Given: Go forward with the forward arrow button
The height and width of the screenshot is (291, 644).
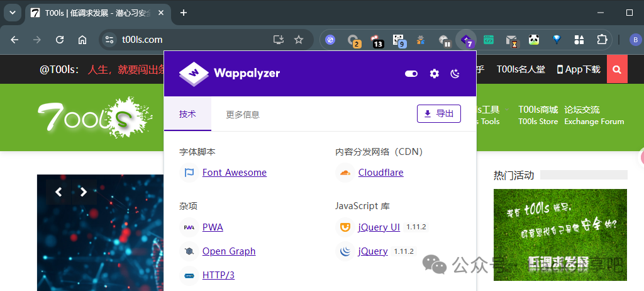Looking at the screenshot, I should click(37, 40).
